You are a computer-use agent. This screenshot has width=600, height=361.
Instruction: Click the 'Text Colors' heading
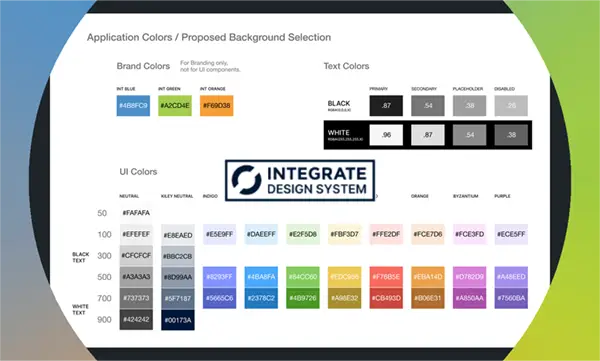tap(346, 66)
